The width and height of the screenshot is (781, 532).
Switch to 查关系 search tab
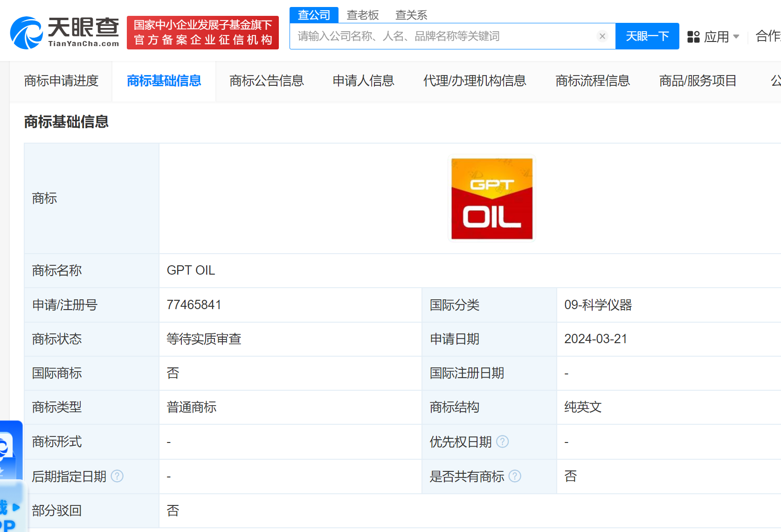(411, 15)
